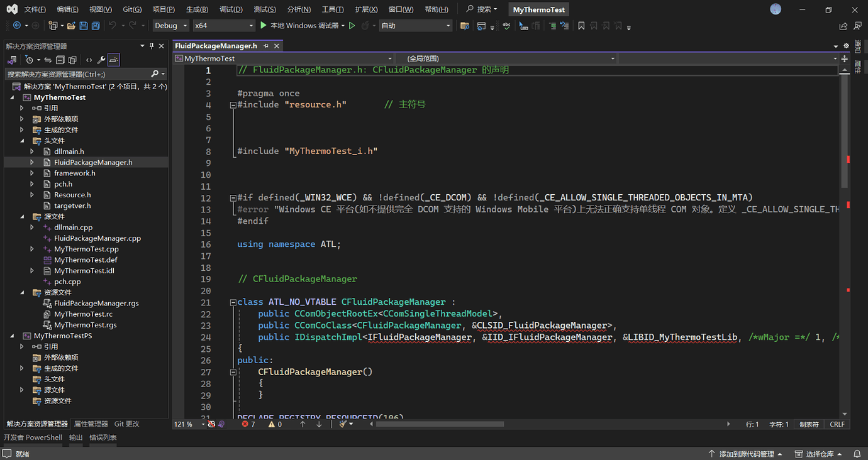Screen dimensions: 868x460
Task: Toggle the preview selected items button
Action: tap(113, 60)
